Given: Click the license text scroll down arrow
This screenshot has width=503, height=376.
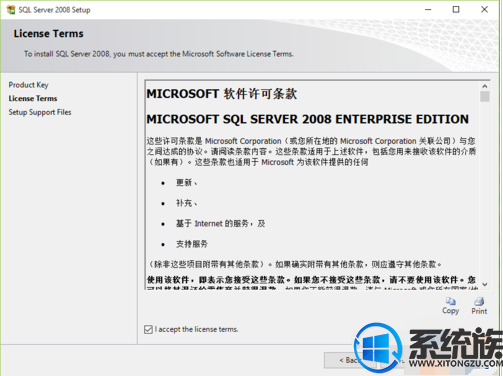Looking at the screenshot, I should coord(485,284).
